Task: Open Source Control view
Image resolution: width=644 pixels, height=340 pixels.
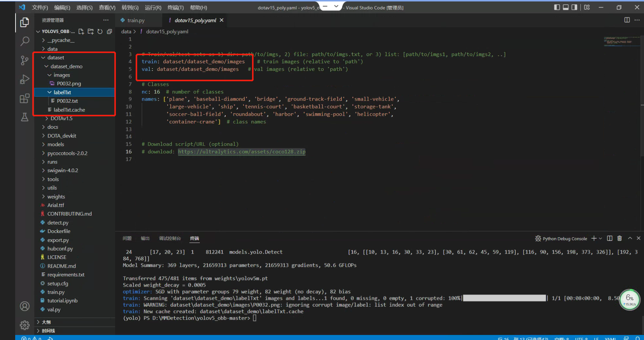Action: [x=24, y=60]
